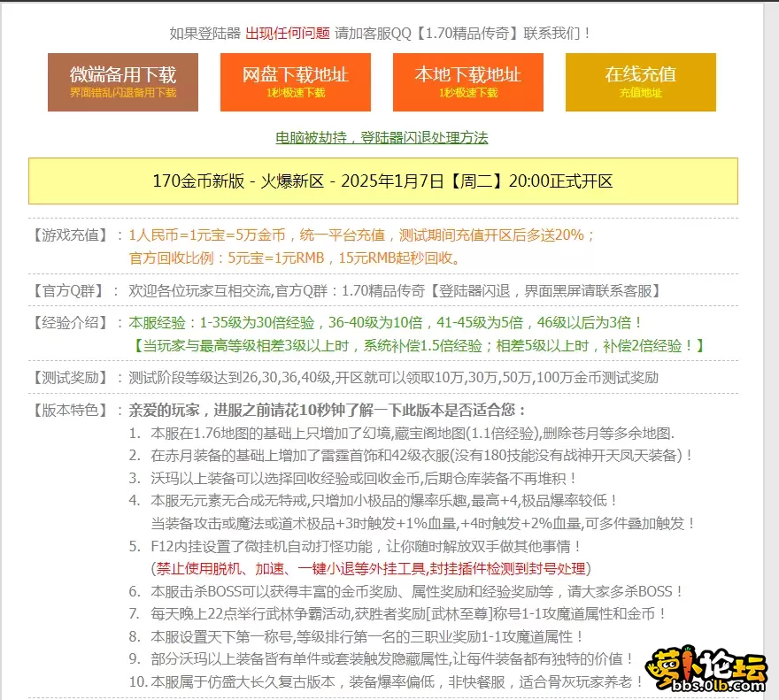The width and height of the screenshot is (779, 700).
Task: Open the 网盘下载地址 button
Action: [x=296, y=82]
